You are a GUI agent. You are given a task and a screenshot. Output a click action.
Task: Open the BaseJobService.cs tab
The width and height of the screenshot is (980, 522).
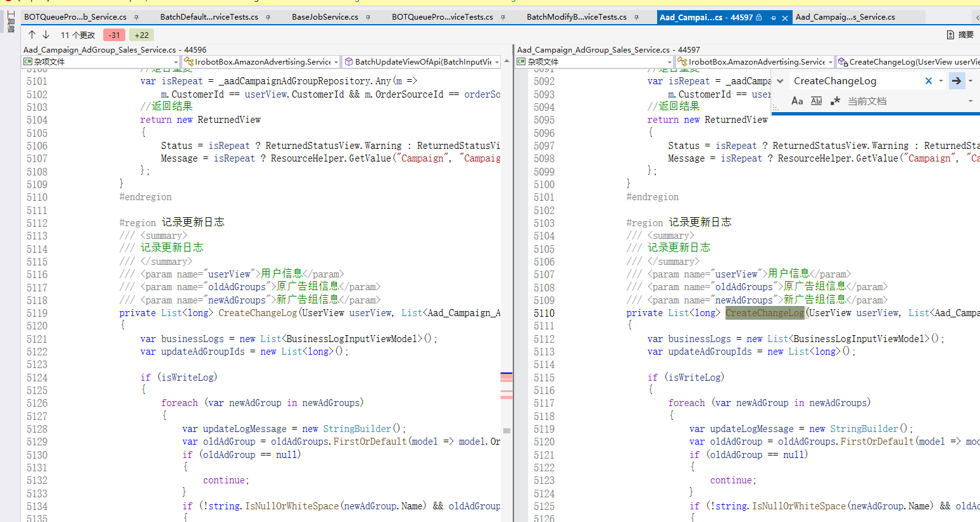pos(325,17)
